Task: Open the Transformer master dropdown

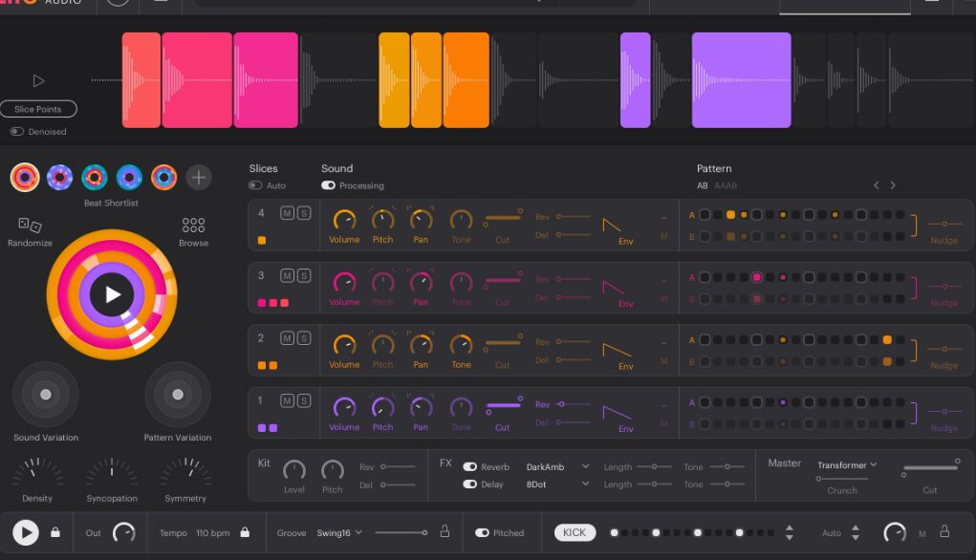Action: [846, 465]
